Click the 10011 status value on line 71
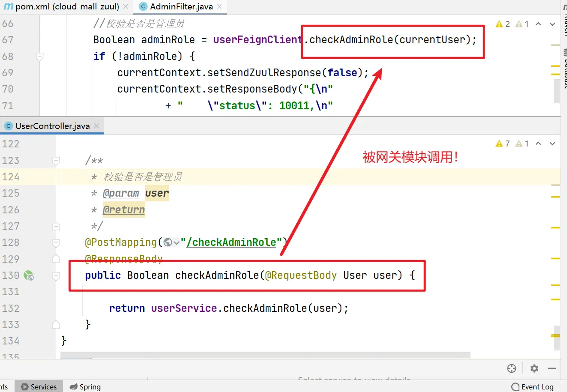The width and height of the screenshot is (567, 392). 294,106
